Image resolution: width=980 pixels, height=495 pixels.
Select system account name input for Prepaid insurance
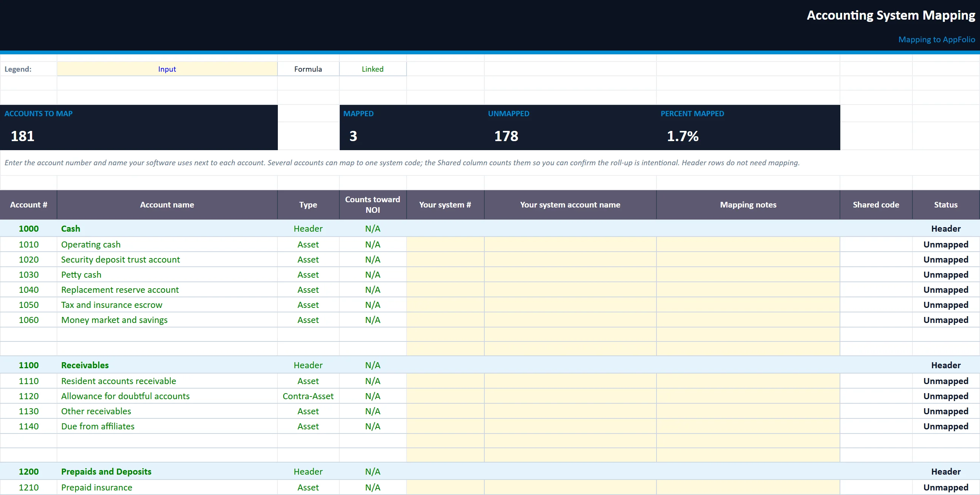coord(570,487)
